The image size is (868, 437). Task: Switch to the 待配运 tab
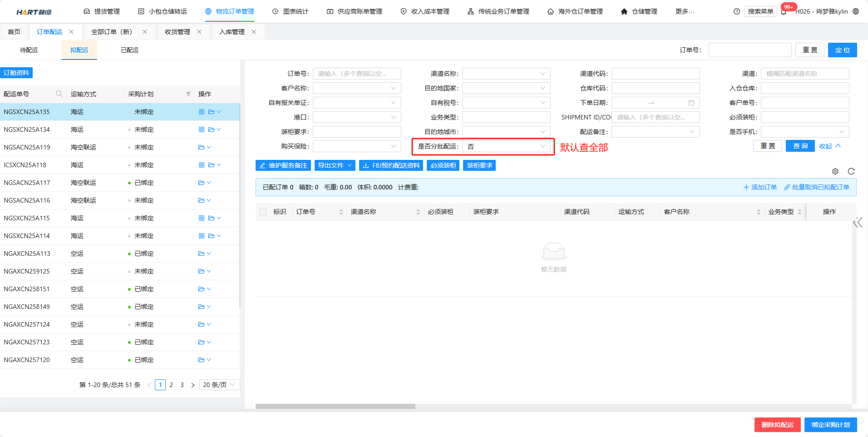tap(29, 50)
